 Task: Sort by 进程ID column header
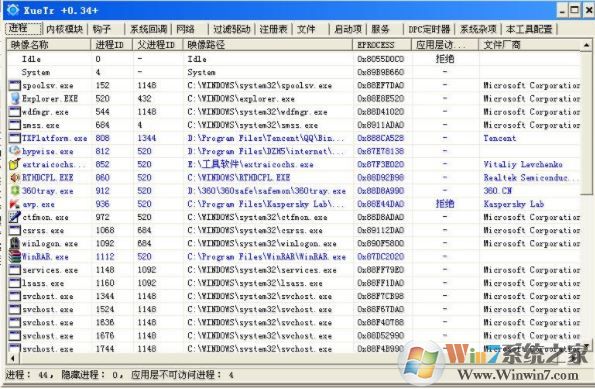pos(112,45)
